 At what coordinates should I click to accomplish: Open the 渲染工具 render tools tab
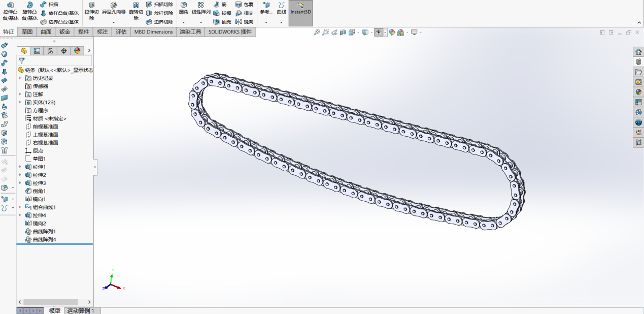pos(191,32)
